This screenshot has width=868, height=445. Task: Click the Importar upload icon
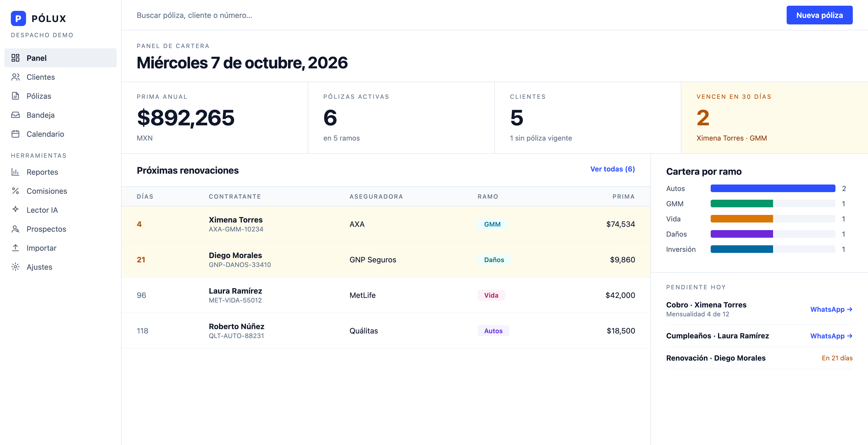click(15, 248)
